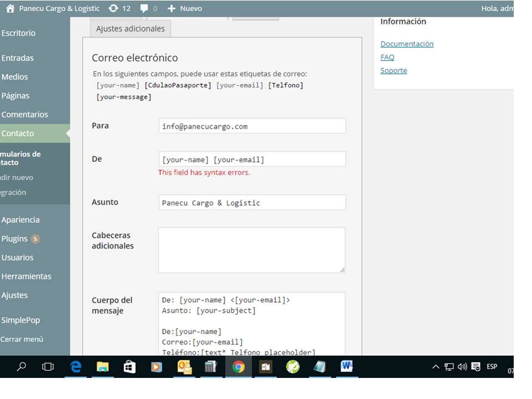Open the dark brown app taskbar icon

[x=265, y=367]
